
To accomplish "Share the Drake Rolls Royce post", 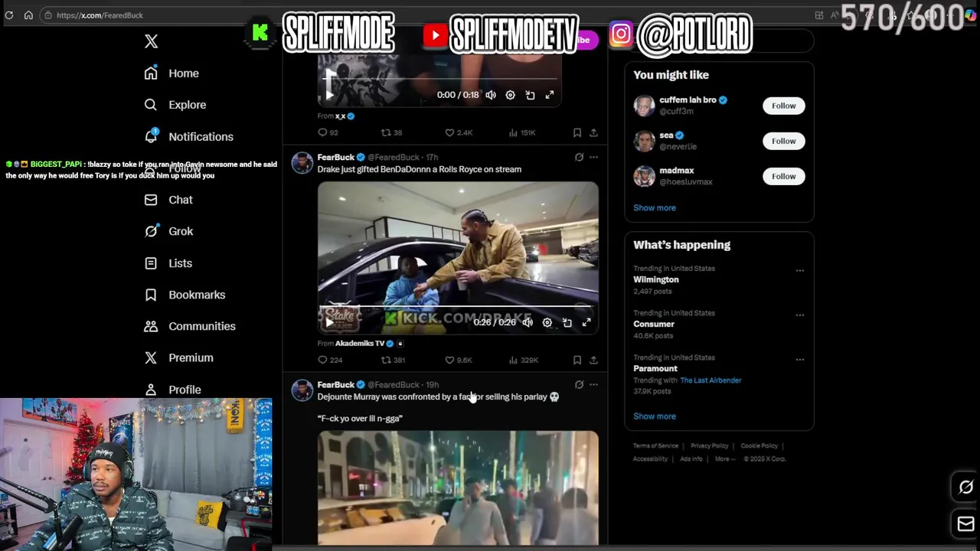I will (x=593, y=360).
